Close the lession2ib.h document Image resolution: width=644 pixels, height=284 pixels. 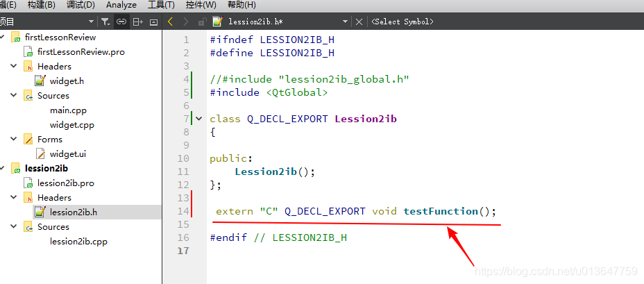click(x=359, y=22)
